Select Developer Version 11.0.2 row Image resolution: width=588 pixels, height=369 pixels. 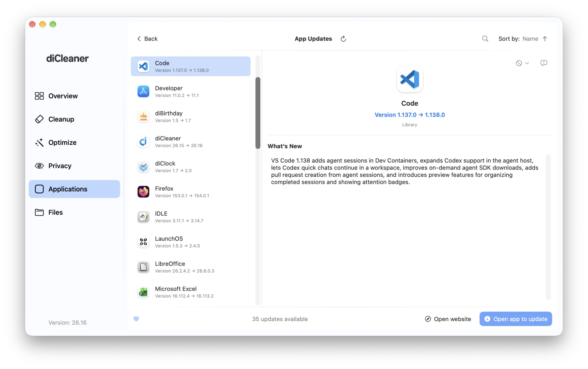[x=191, y=91]
